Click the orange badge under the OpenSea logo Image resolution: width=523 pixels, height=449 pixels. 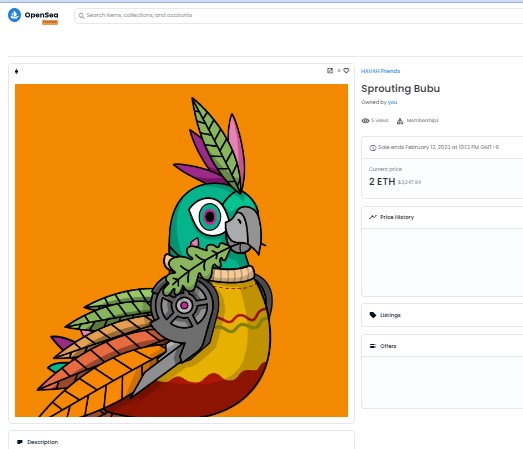pyautogui.click(x=50, y=22)
